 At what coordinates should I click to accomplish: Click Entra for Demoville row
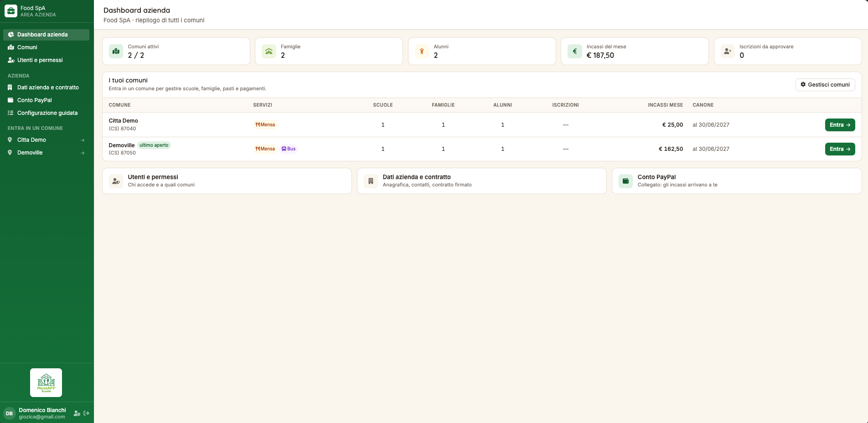(x=840, y=149)
